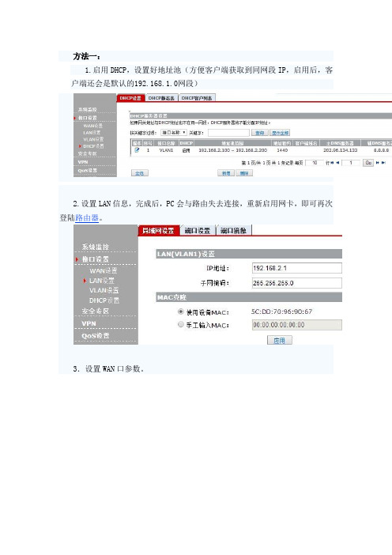Screen dimensions: 392x555
Task: Click the 应用 apply button
Action: pyautogui.click(x=280, y=341)
